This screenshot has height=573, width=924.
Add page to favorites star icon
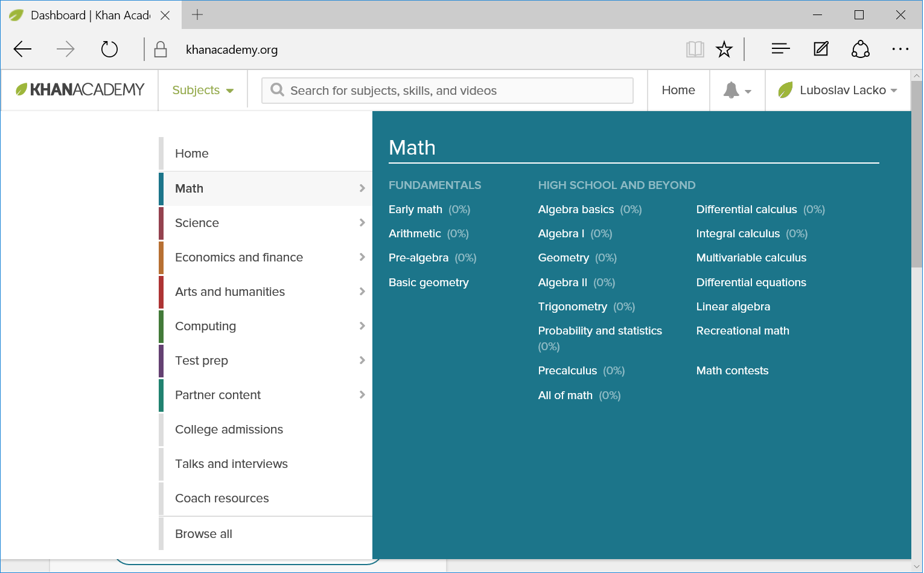pos(724,50)
